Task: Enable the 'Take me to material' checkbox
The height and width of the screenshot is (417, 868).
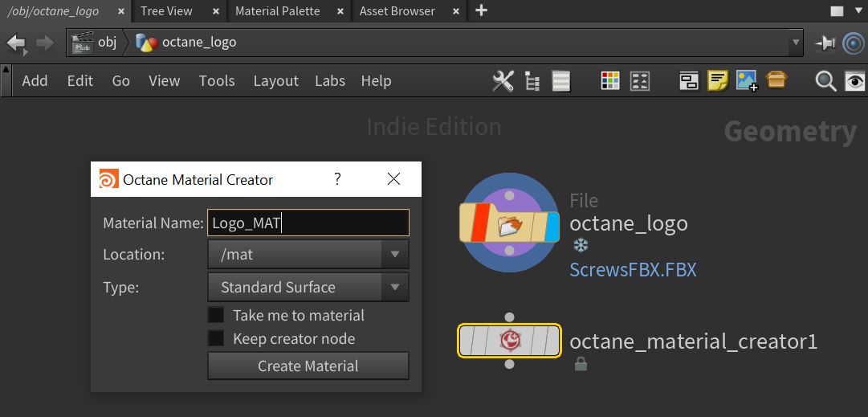Action: tap(216, 315)
